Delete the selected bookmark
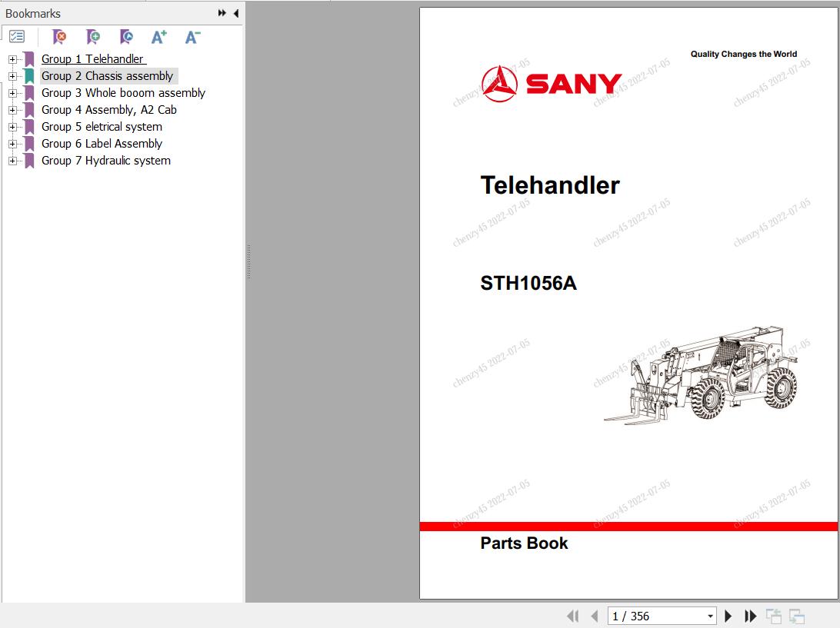Screen dimensions: 840x628 tap(58, 36)
